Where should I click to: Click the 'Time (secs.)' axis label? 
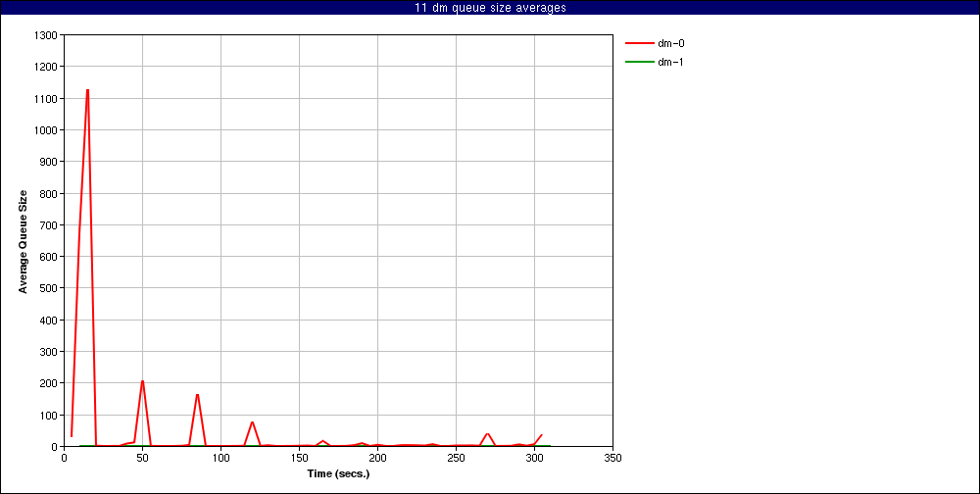tap(339, 474)
